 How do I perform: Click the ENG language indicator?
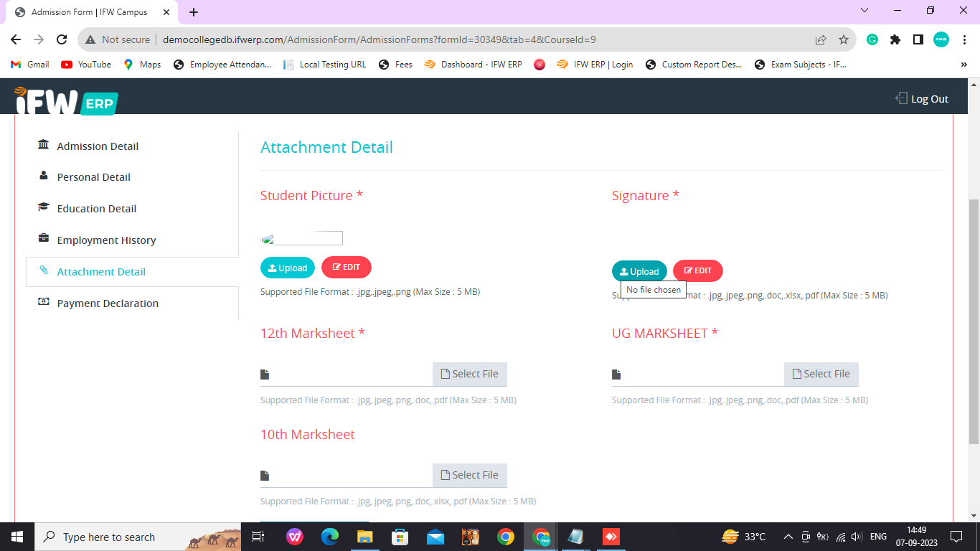point(878,537)
